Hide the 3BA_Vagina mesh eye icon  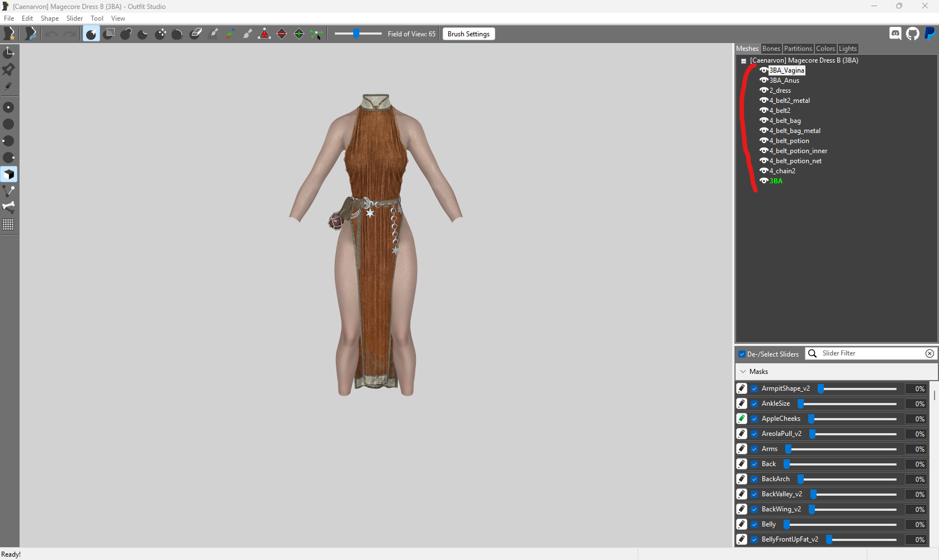(x=763, y=70)
